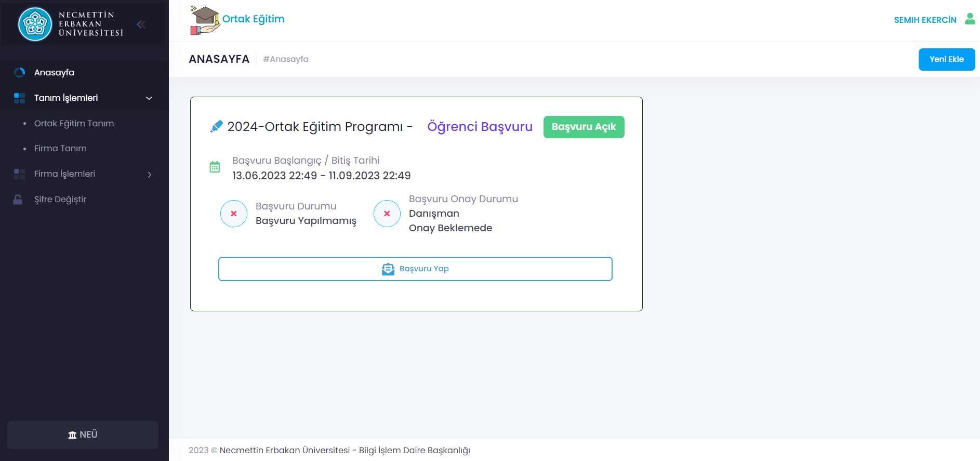Click the Necmettin Erbakan University logo
Image resolution: width=980 pixels, height=461 pixels.
35,24
